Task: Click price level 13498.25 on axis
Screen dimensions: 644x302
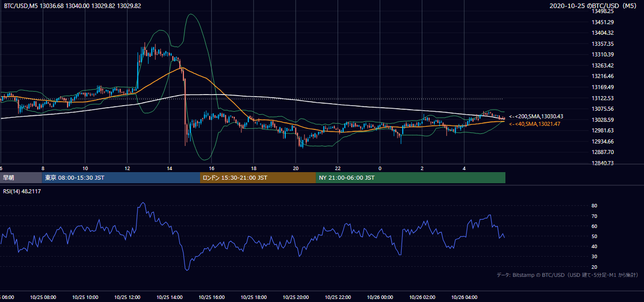Action: (x=603, y=11)
